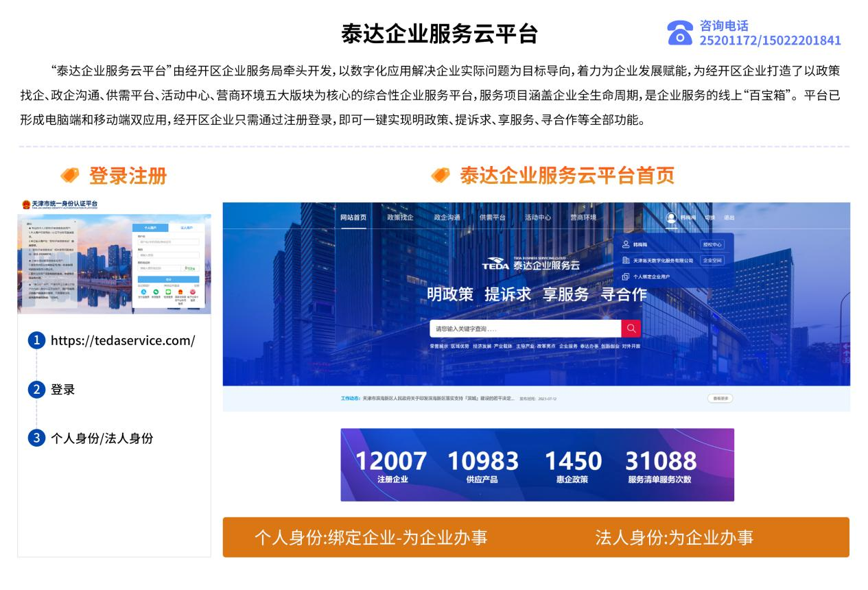
Task: Click the building icon beside 天津易天数字化服务有限公司
Action: click(x=626, y=261)
